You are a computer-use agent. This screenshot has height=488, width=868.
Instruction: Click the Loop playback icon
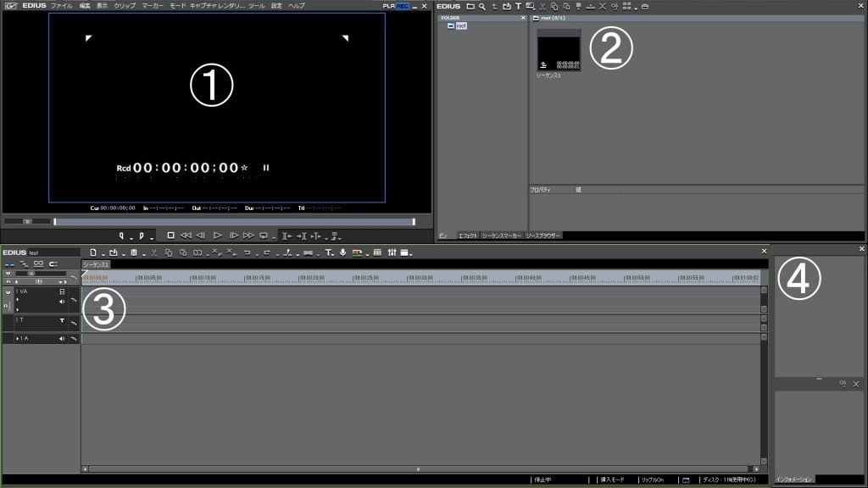tap(264, 236)
